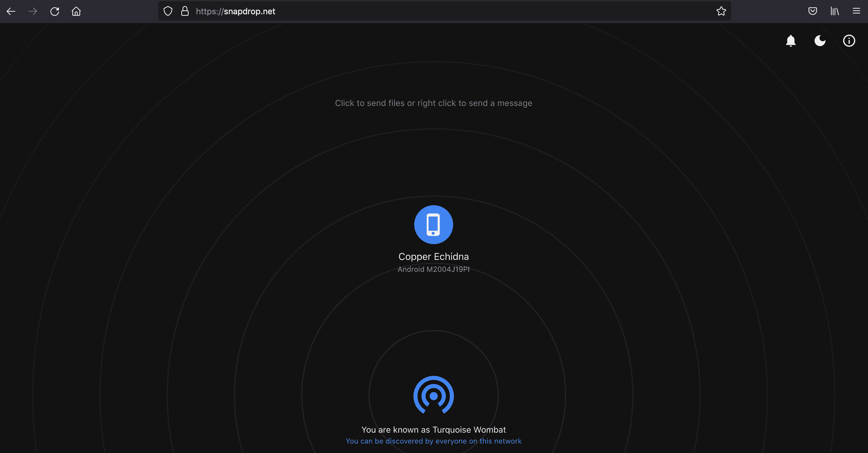868x453 pixels.
Task: Click the Android M2004J19PI device label
Action: (433, 269)
